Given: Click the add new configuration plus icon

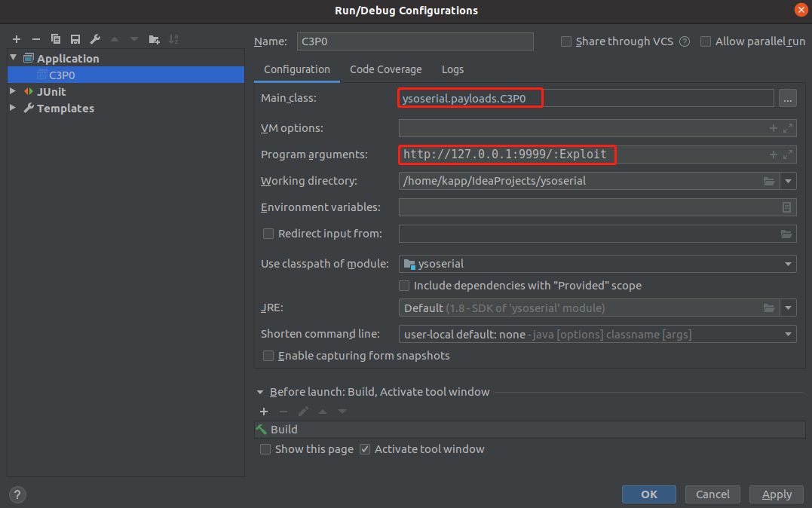Looking at the screenshot, I should click(x=17, y=39).
